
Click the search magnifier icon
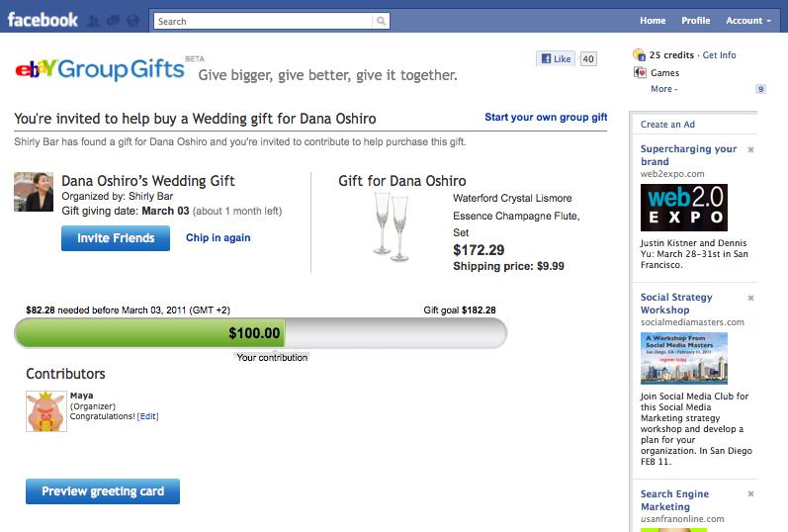(x=382, y=21)
